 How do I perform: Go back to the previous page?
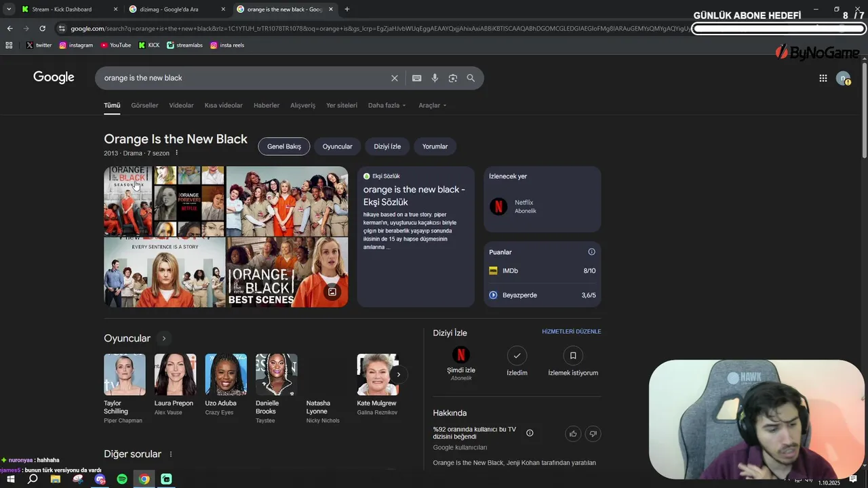tap(9, 28)
